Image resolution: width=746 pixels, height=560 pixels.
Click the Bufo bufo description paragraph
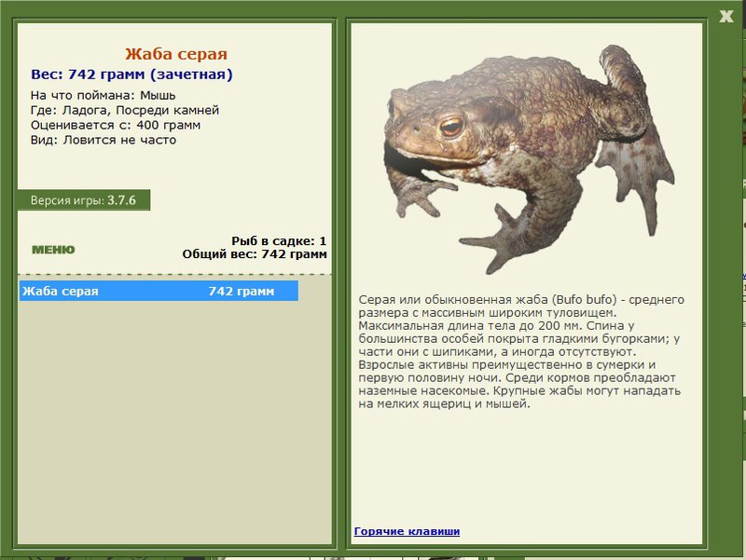click(x=521, y=352)
